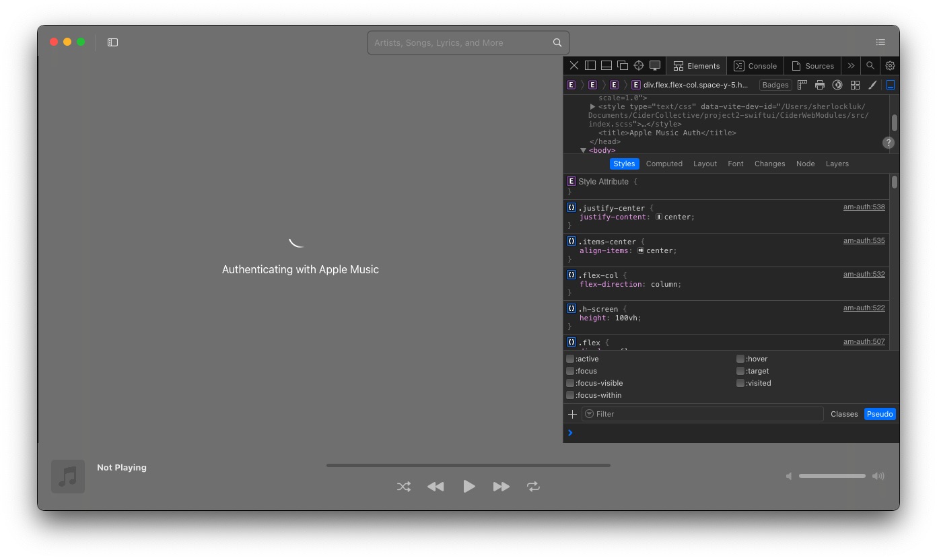The height and width of the screenshot is (560, 937).
Task: Collapse the body element in the DOM tree
Action: pos(583,151)
